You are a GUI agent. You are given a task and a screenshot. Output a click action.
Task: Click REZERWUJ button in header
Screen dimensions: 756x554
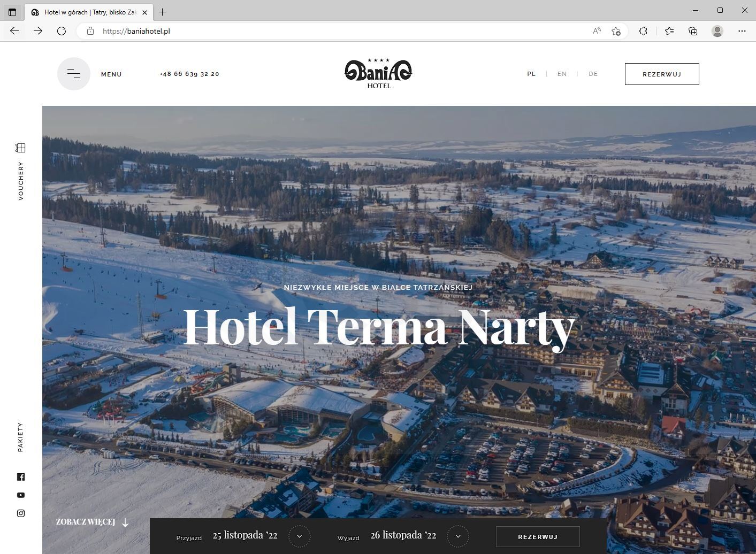[662, 74]
